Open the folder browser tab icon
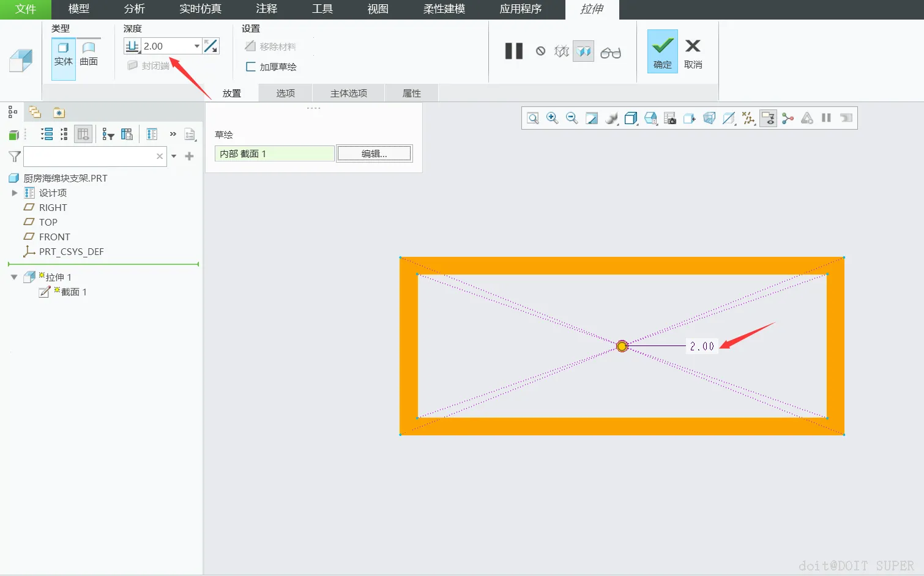Viewport: 924px width, 576px height. click(x=35, y=113)
